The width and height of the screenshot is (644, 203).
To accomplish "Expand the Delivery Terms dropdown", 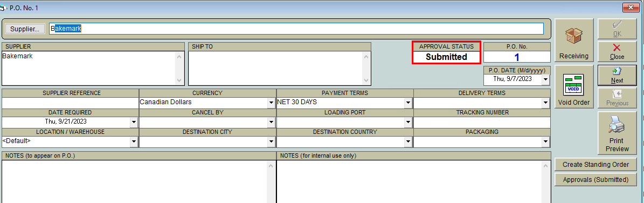I will point(545,102).
